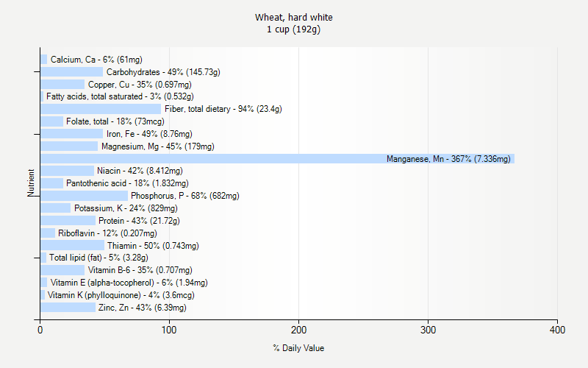
Task: Select the Potassium, K - 24% label
Action: click(x=126, y=208)
